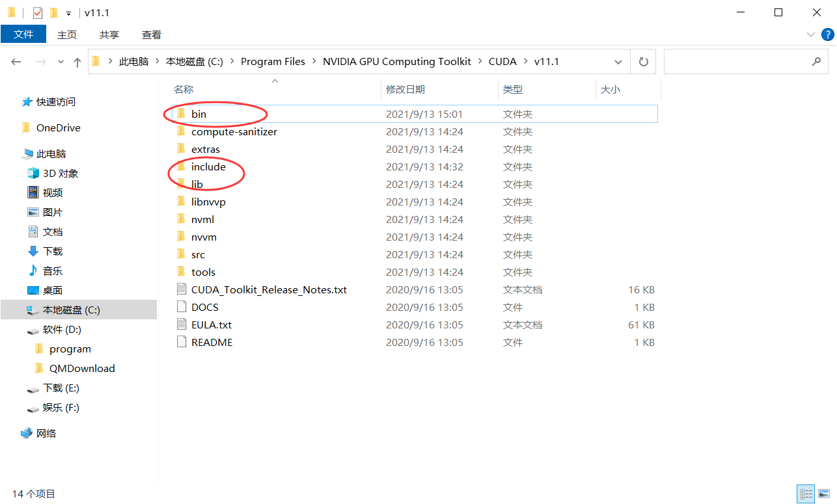Viewport: 837px width, 504px height.
Task: Switch to details view layout
Action: (x=806, y=494)
